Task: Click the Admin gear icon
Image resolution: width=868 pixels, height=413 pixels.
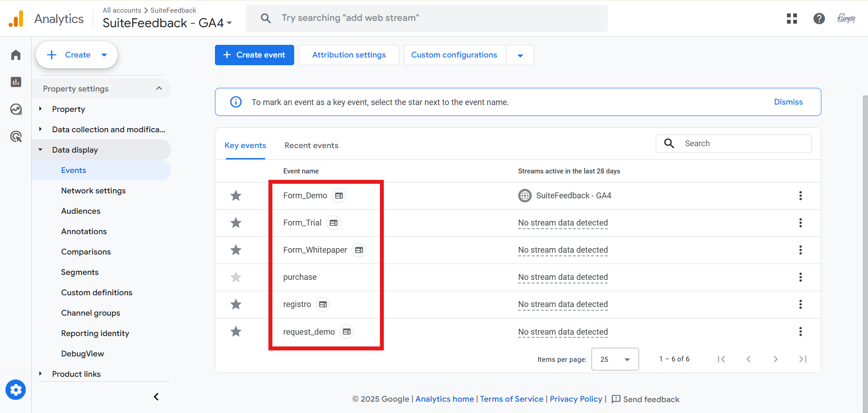Action: click(x=16, y=390)
